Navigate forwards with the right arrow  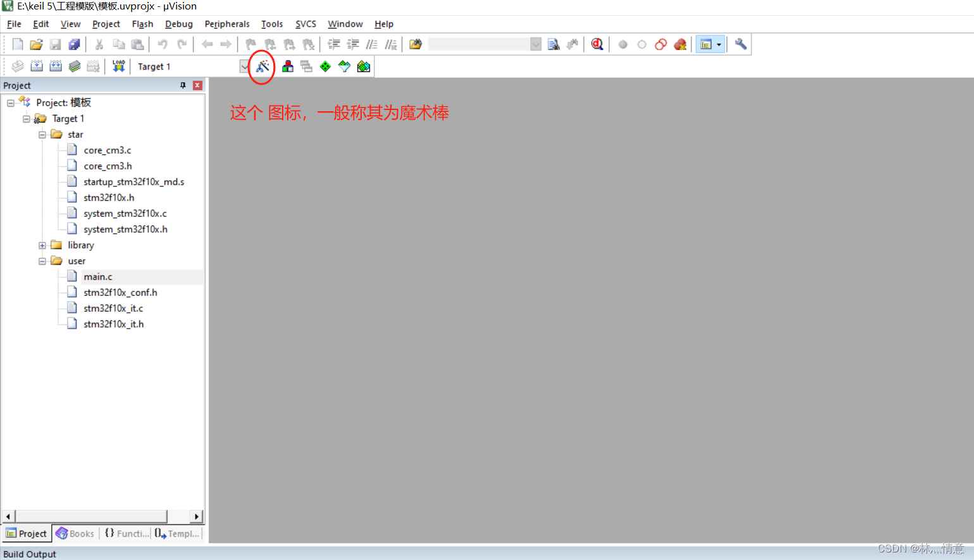[x=226, y=44]
